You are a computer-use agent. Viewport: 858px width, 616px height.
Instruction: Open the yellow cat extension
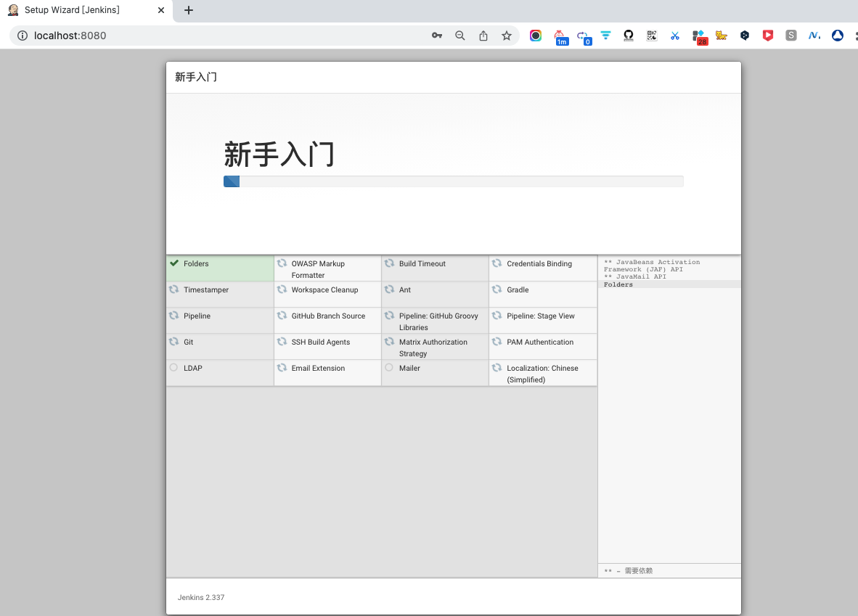tap(722, 36)
